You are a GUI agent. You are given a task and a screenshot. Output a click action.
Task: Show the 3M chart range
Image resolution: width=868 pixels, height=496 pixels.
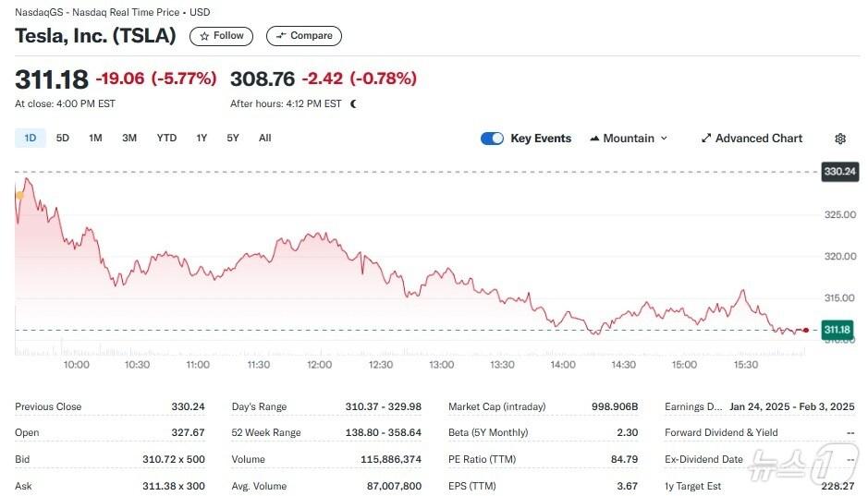(x=129, y=139)
